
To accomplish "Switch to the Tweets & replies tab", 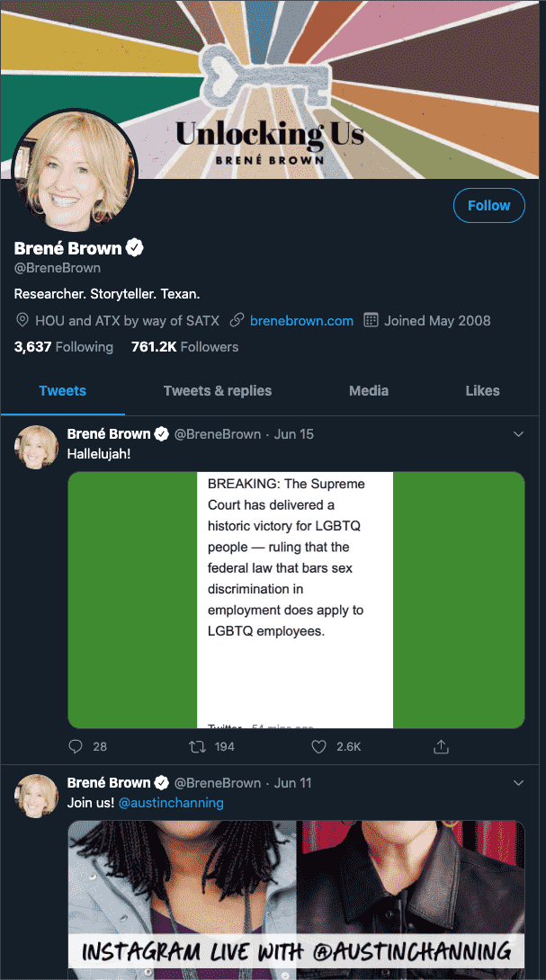I will 218,390.
